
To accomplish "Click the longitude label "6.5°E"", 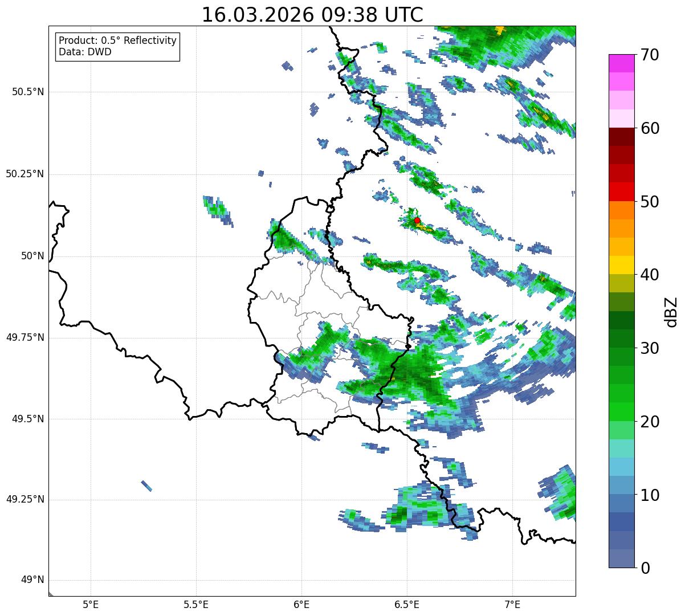I will (x=407, y=605).
